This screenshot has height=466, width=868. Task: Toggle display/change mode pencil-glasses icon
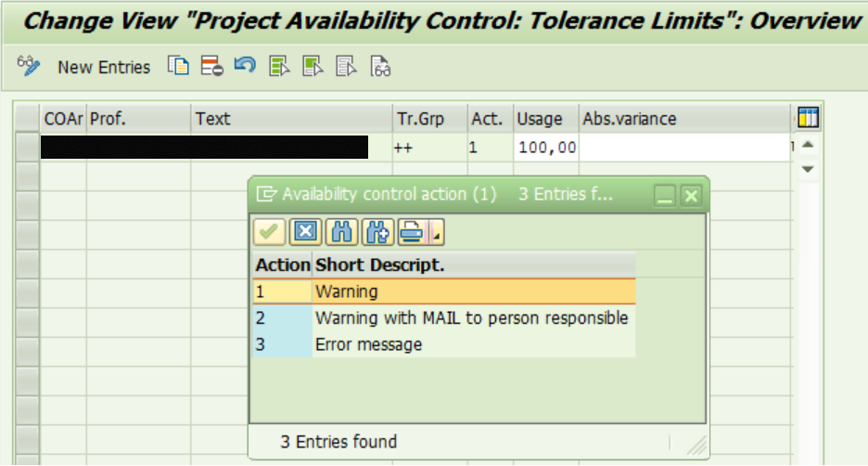click(x=28, y=66)
